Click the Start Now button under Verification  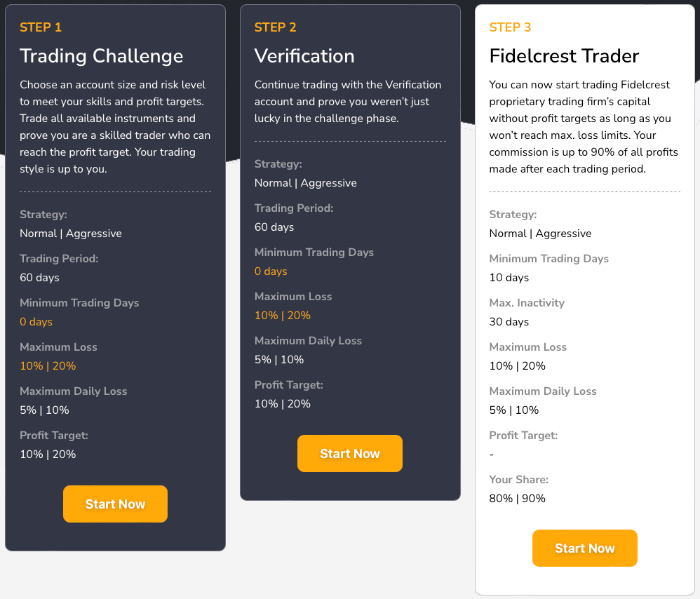(349, 453)
